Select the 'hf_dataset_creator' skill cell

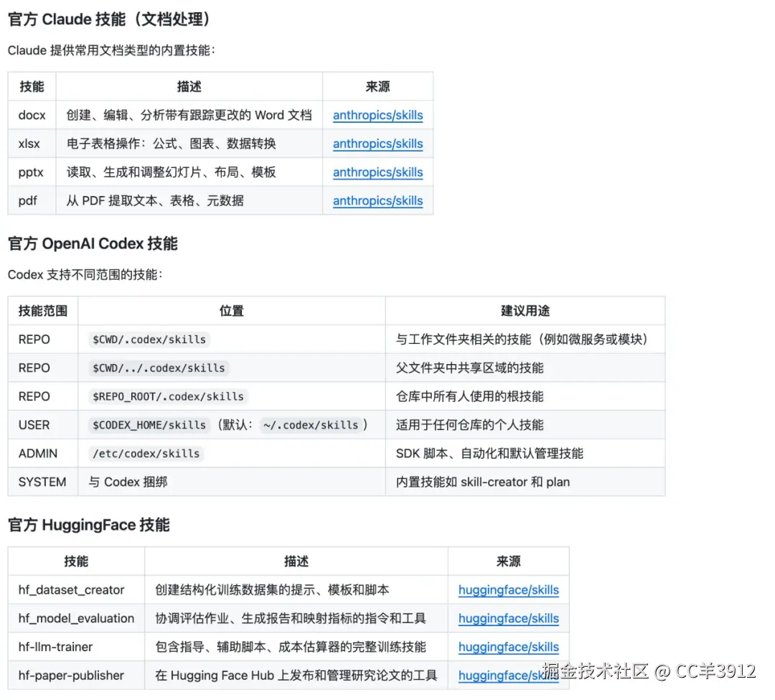tap(76, 590)
